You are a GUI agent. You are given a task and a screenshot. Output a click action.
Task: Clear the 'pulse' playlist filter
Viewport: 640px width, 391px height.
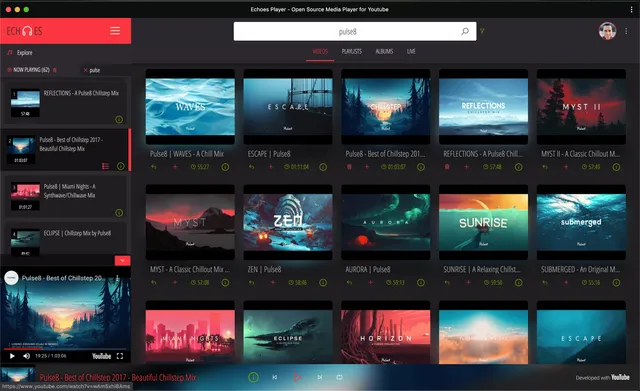(x=85, y=70)
